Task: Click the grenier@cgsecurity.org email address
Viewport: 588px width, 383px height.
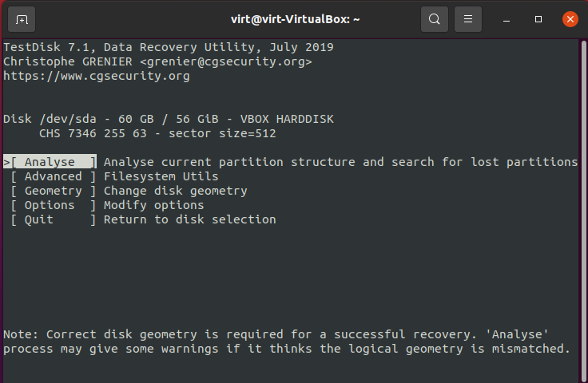Action: [x=226, y=61]
